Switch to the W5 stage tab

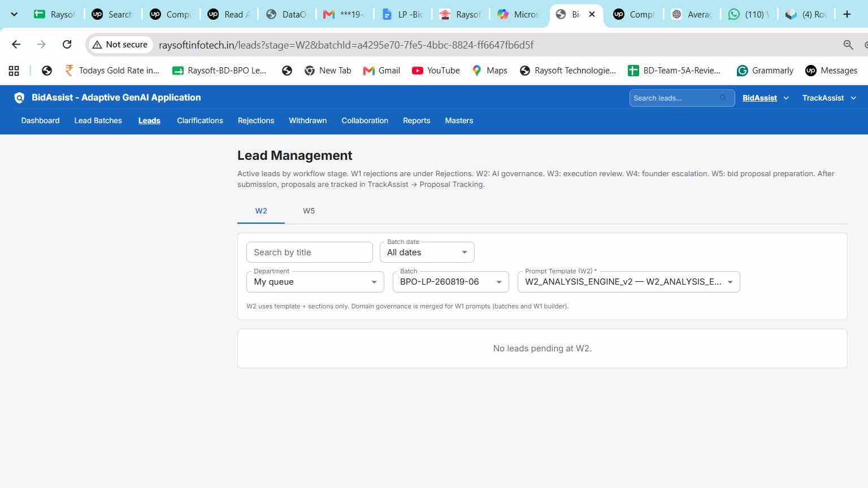pos(309,211)
